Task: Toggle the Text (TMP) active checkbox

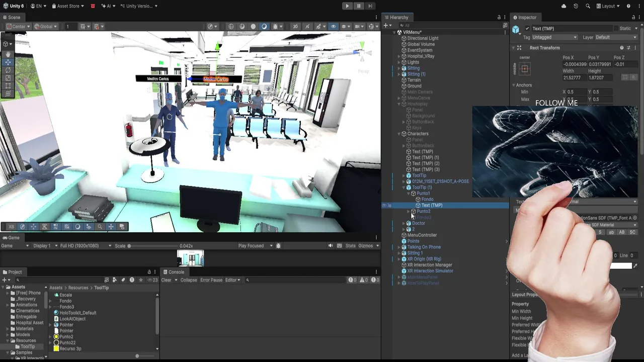Action: (x=527, y=29)
